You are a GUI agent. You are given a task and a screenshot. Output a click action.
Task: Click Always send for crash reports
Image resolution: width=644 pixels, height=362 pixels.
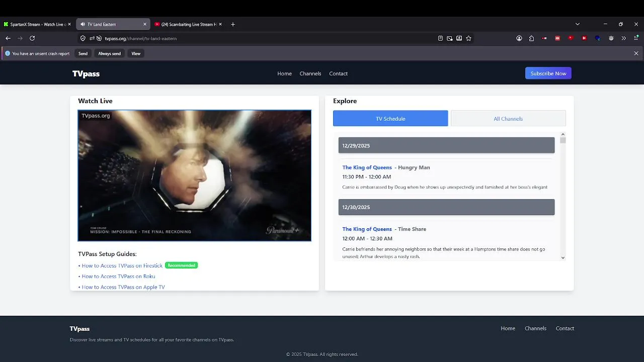109,53
